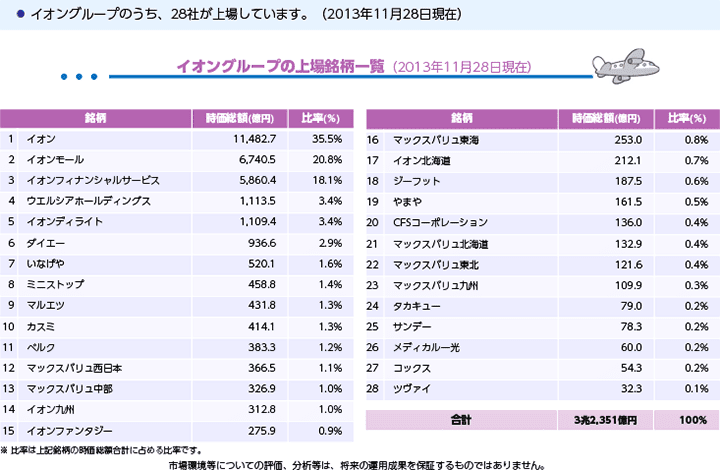Click the value '1,113.5'
720x470 pixels.
coord(257,201)
